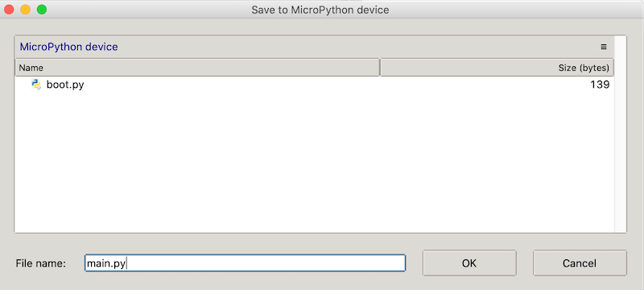
Task: Place text cursor after main.py in field
Action: click(128, 263)
